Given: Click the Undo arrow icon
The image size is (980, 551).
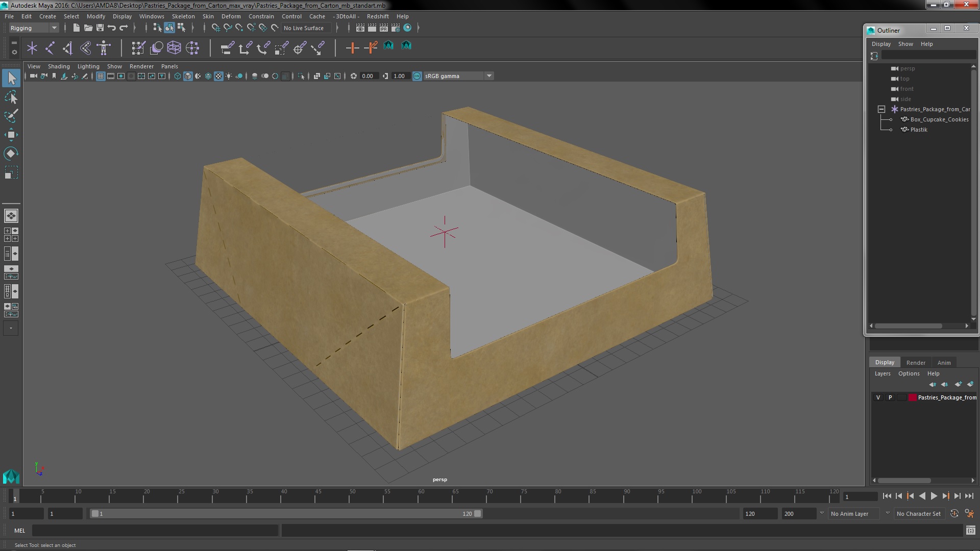Looking at the screenshot, I should coord(112,28).
